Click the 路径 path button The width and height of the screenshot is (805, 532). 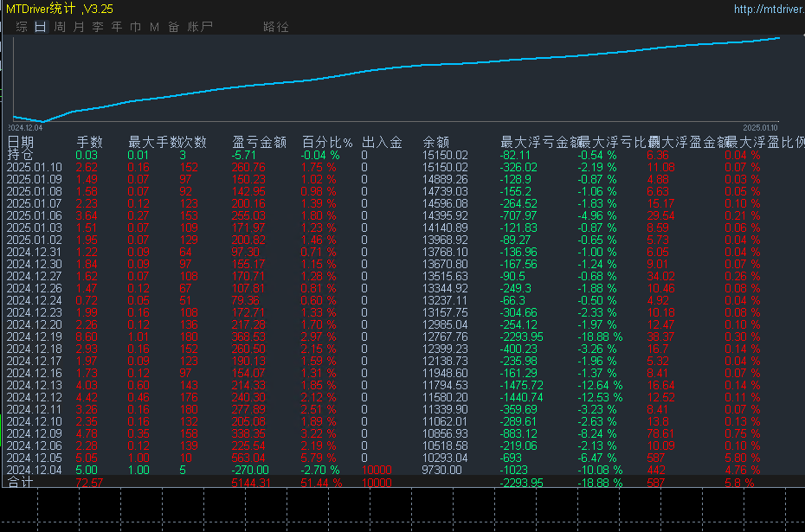276,27
